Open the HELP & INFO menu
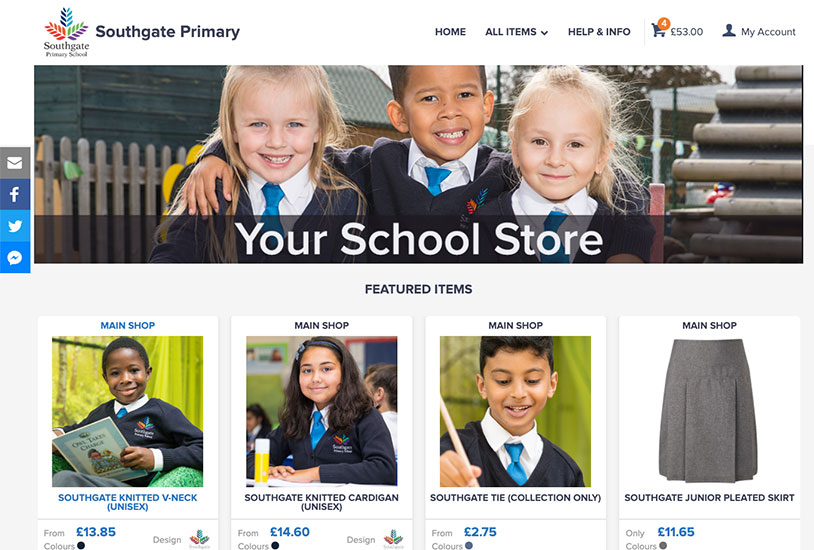Image resolution: width=814 pixels, height=550 pixels. point(599,32)
